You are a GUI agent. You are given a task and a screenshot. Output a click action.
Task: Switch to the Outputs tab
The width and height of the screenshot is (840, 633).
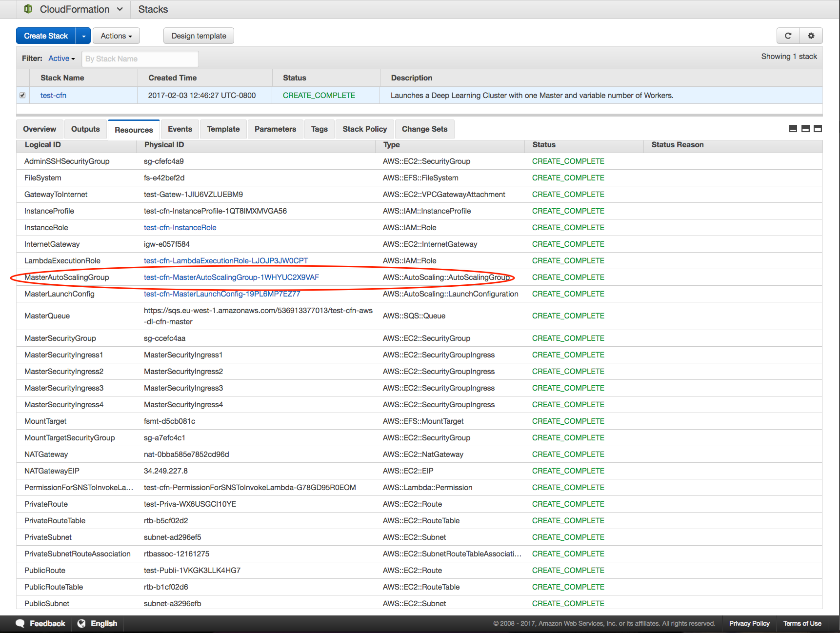[85, 129]
